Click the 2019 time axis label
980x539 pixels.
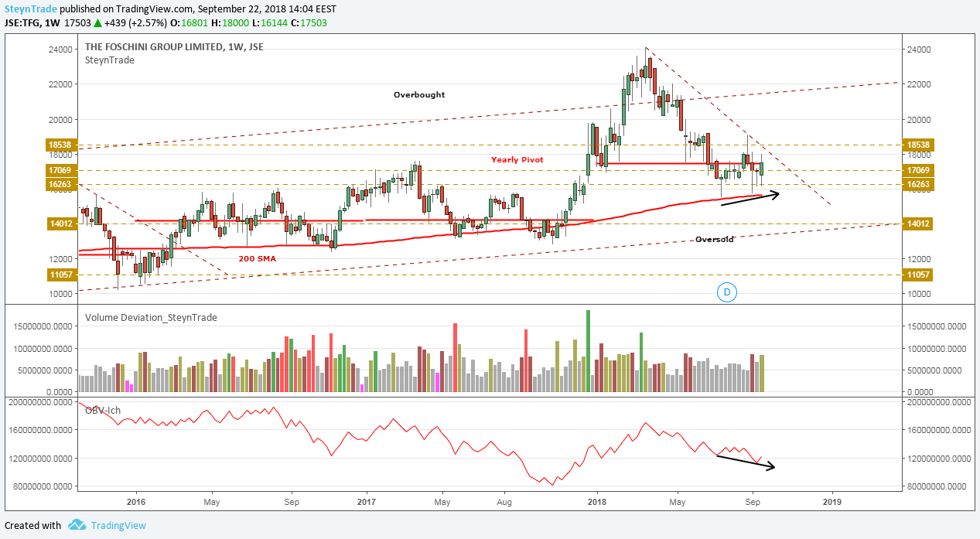click(x=832, y=500)
